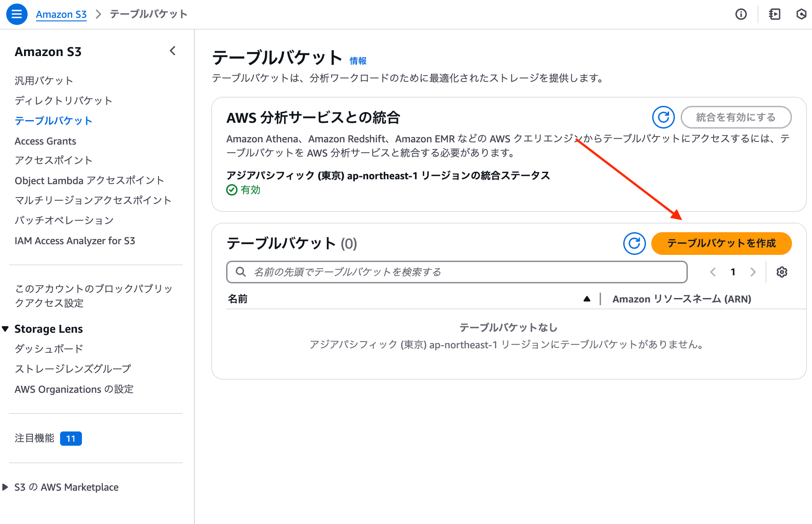
Task: Refresh the AWS analytics integration status
Action: pyautogui.click(x=663, y=117)
